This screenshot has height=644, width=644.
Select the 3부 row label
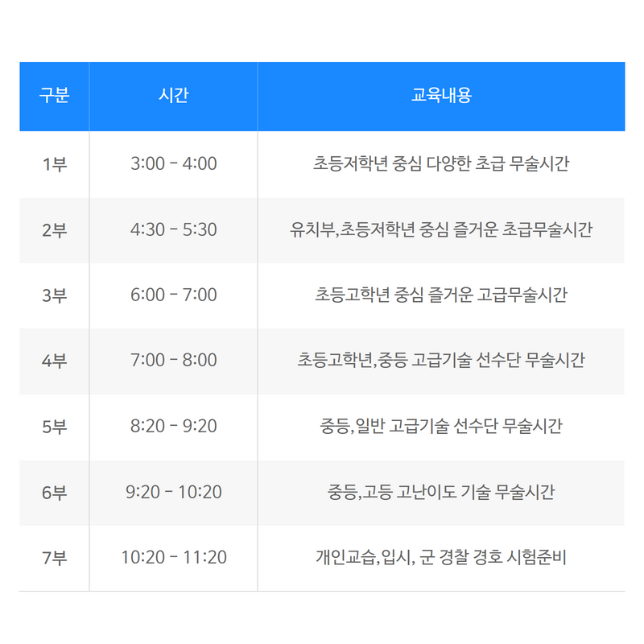[54, 295]
